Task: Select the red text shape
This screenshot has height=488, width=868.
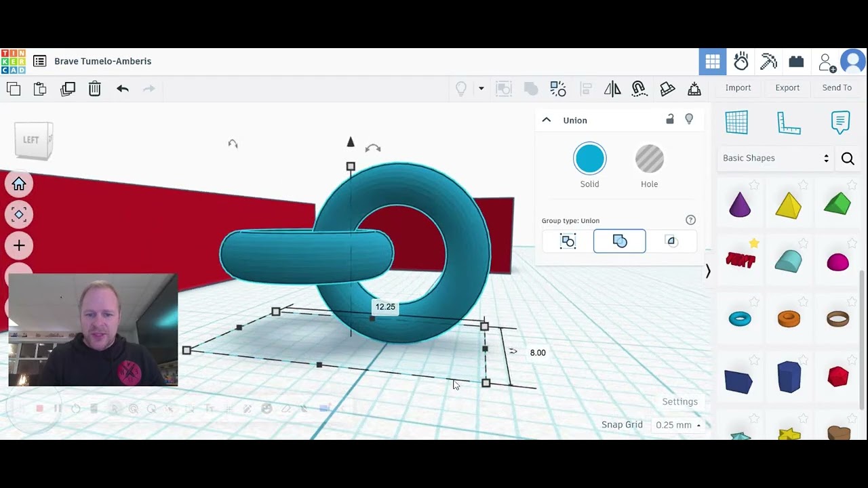Action: coord(741,260)
